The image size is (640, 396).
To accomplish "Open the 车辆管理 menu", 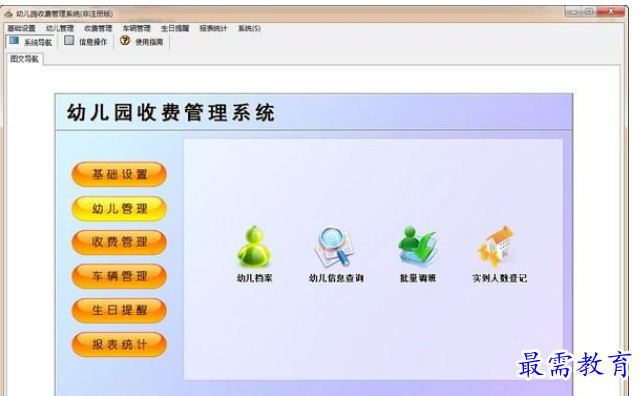I will (137, 28).
